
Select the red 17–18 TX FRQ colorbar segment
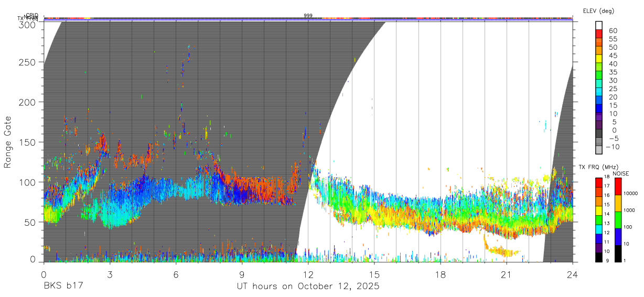598,183
